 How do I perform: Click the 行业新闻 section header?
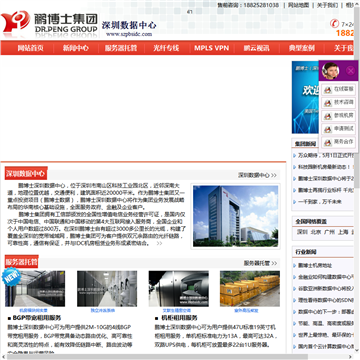click(306, 252)
